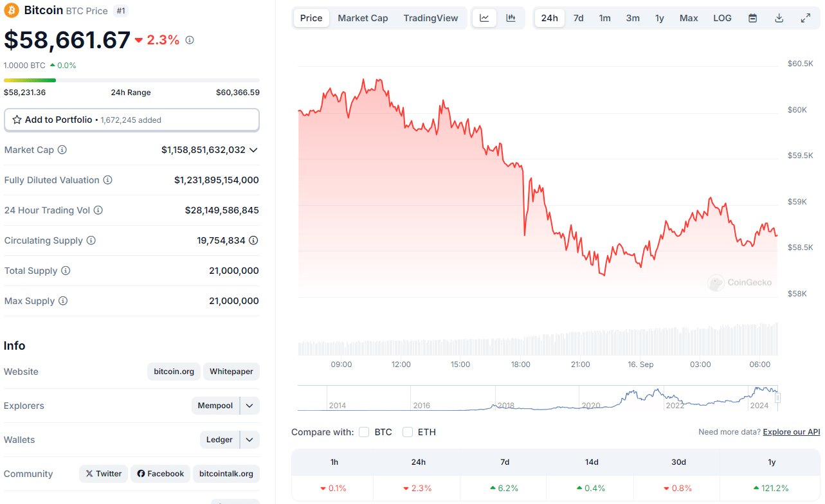
Task: Open the Facebook community page
Action: point(160,473)
